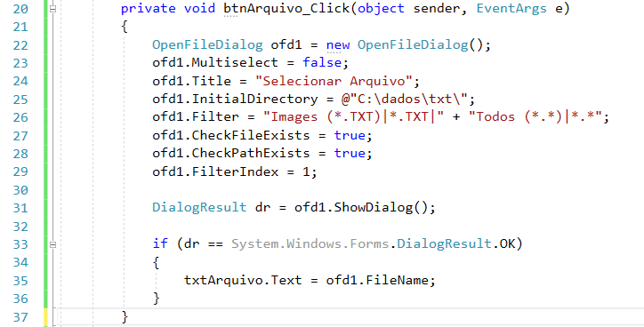
Task: Click the grayed System.Windows.Forms namespace text
Action: coord(310,243)
